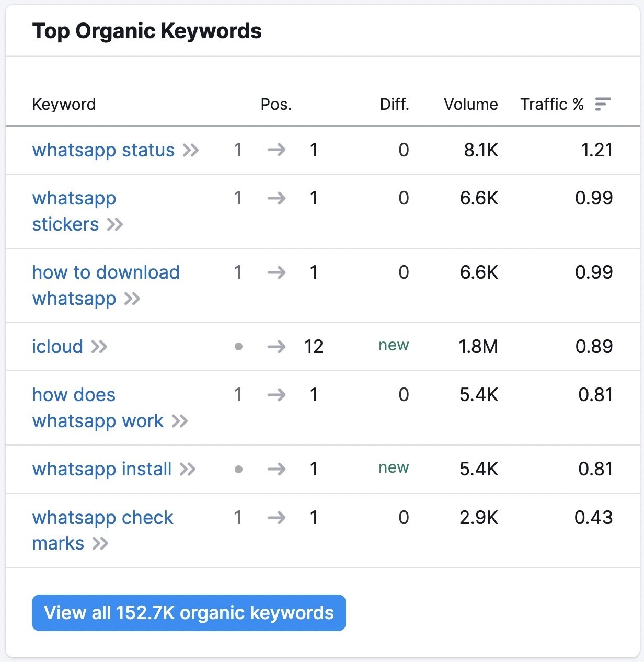The height and width of the screenshot is (662, 644).
Task: Click the Keyword column header
Action: tap(64, 104)
